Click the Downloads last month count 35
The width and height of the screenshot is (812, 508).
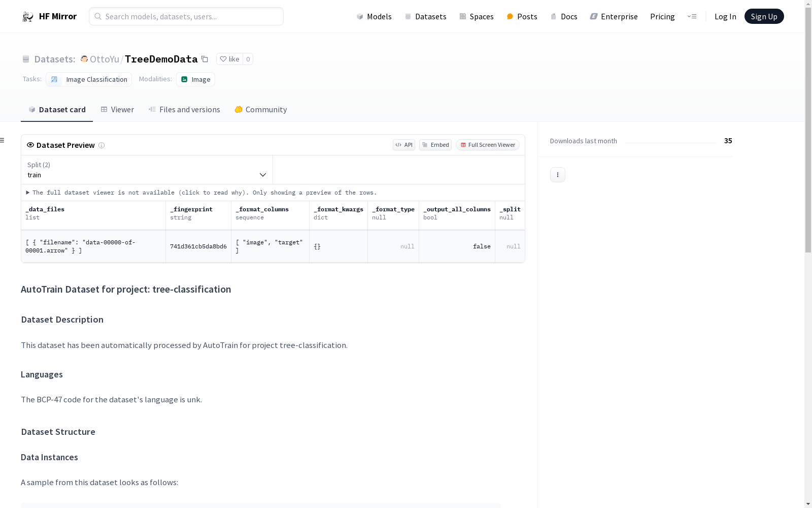click(728, 141)
